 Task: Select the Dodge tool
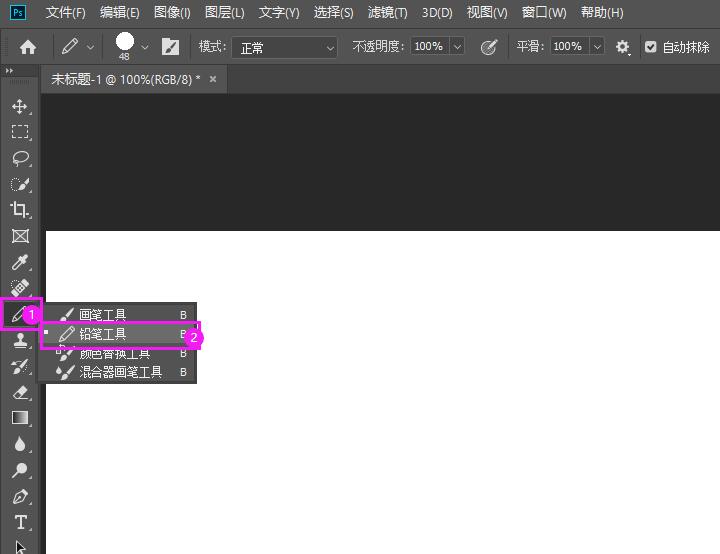point(20,470)
